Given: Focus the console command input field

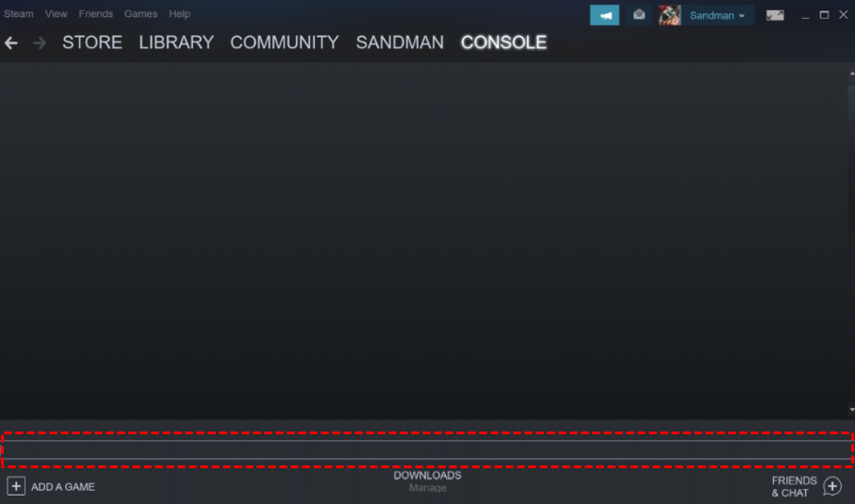Looking at the screenshot, I should click(x=428, y=449).
